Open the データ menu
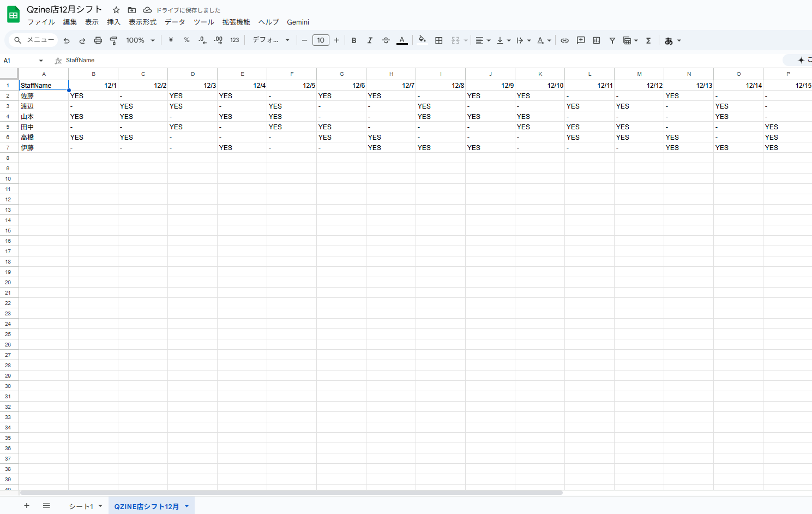 tap(175, 22)
